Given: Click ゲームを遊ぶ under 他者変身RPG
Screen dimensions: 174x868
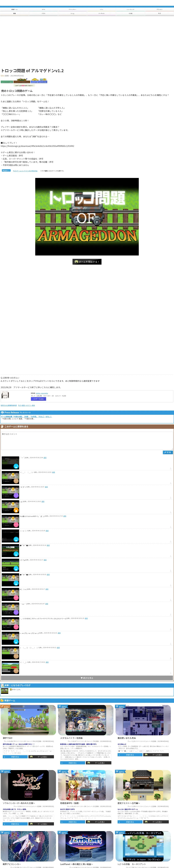Looking at the screenshot, I should [99, 822].
